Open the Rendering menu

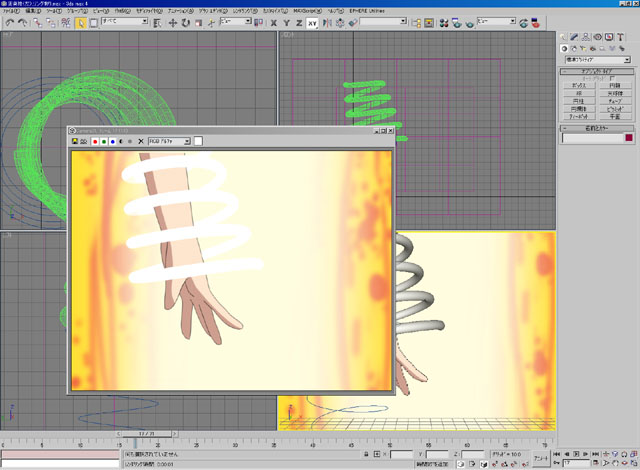(245, 11)
